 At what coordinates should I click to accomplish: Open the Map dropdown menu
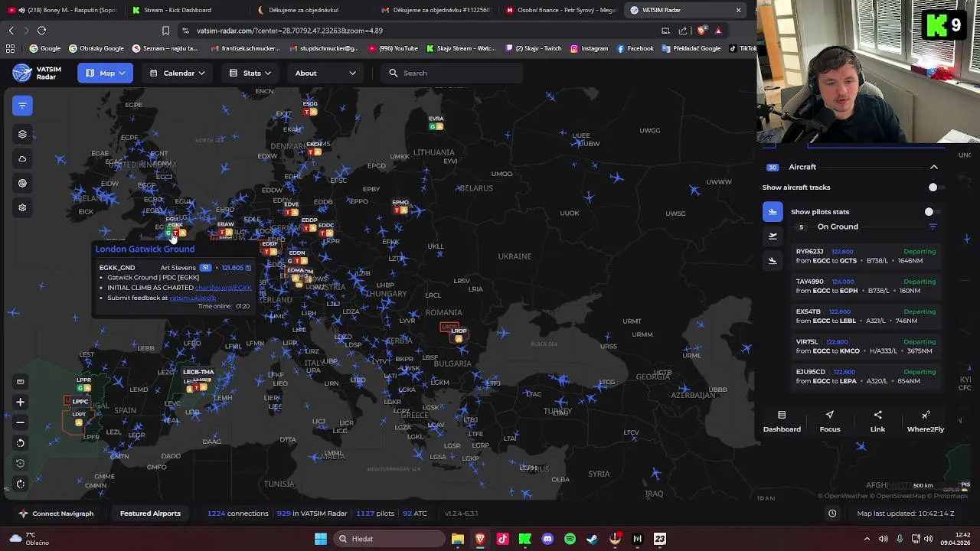(106, 73)
